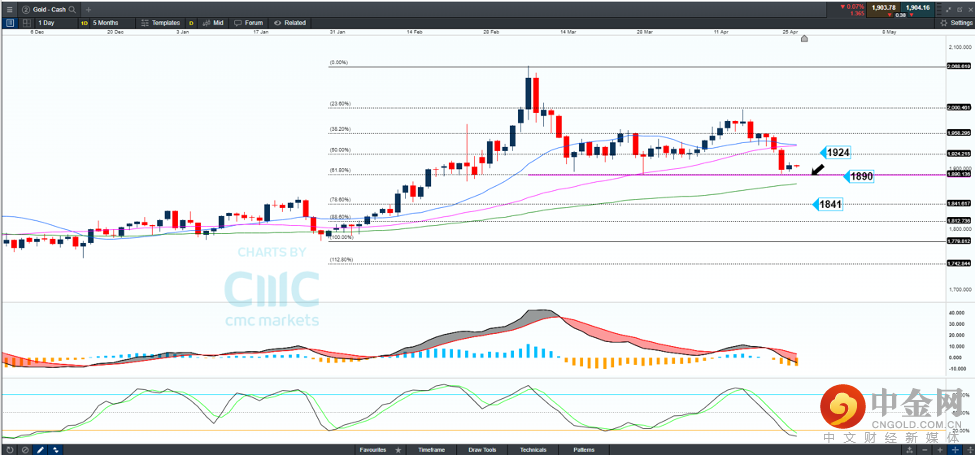Screen dimensions: 977x456
Task: Click the fit chart vertical arrows icon
Action: tap(969, 450)
